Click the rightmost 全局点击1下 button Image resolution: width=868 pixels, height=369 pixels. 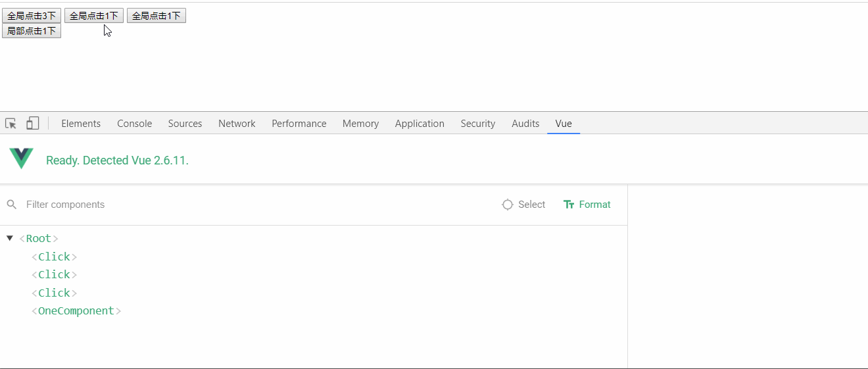(157, 16)
